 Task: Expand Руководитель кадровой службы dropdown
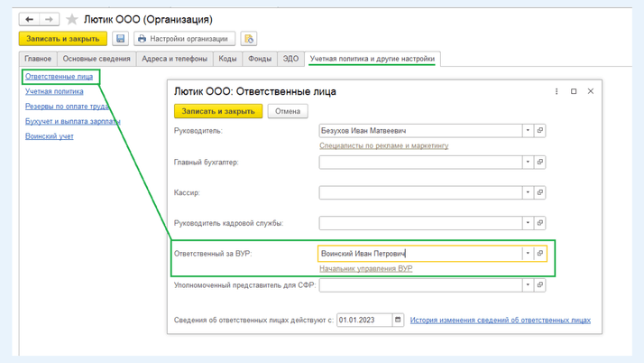point(528,223)
